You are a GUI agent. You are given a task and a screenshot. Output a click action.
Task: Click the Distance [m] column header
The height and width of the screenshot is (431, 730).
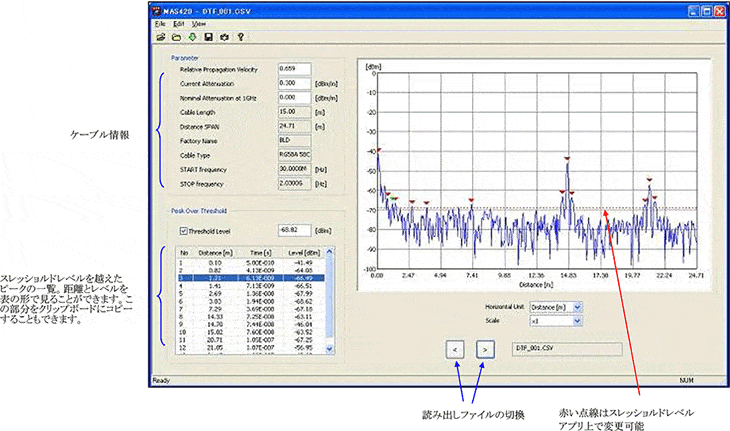tap(215, 253)
